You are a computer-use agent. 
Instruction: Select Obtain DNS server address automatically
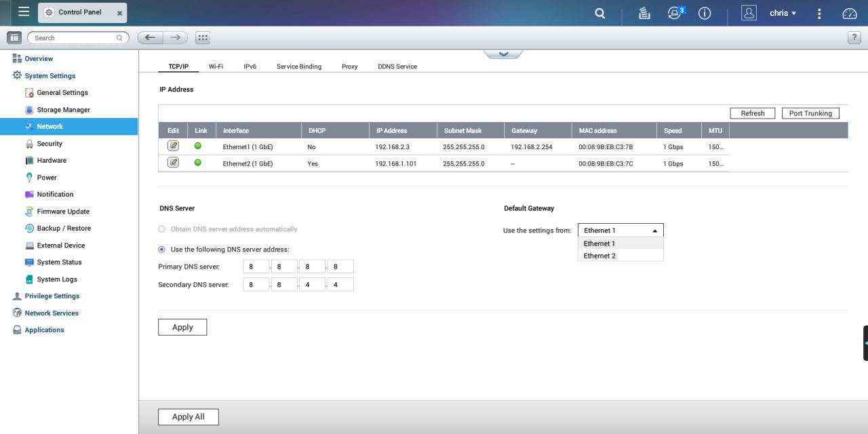pyautogui.click(x=161, y=229)
